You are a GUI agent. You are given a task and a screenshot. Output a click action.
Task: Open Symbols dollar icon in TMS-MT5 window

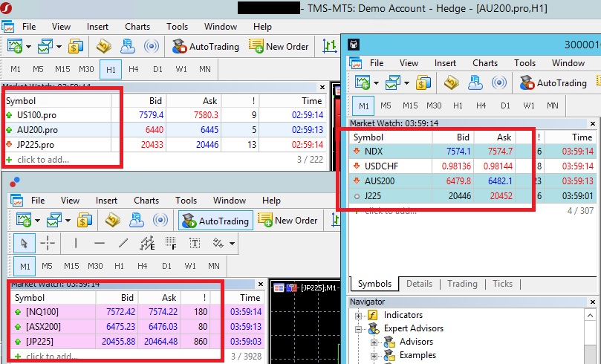pyautogui.click(x=76, y=46)
